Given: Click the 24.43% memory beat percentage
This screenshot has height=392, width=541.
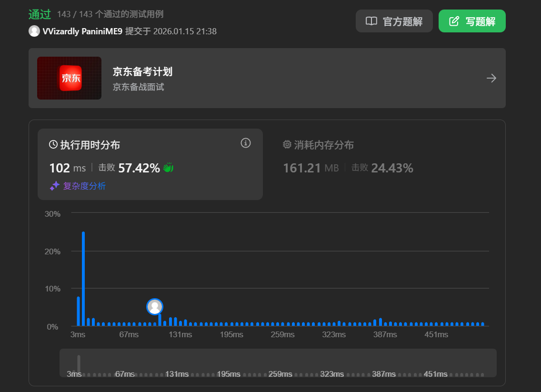Looking at the screenshot, I should tap(392, 168).
